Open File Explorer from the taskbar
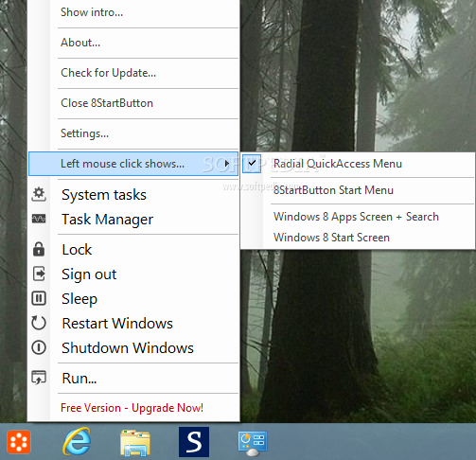 [x=135, y=442]
